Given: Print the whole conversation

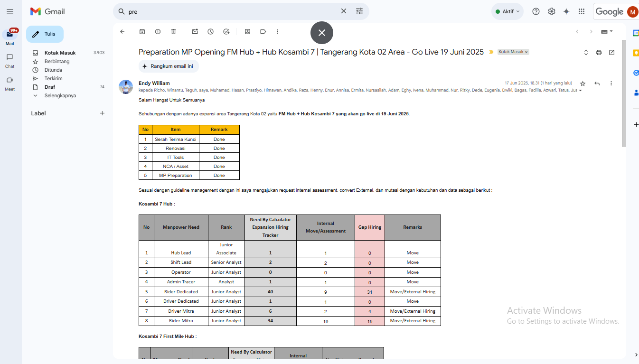Looking at the screenshot, I should pyautogui.click(x=599, y=52).
